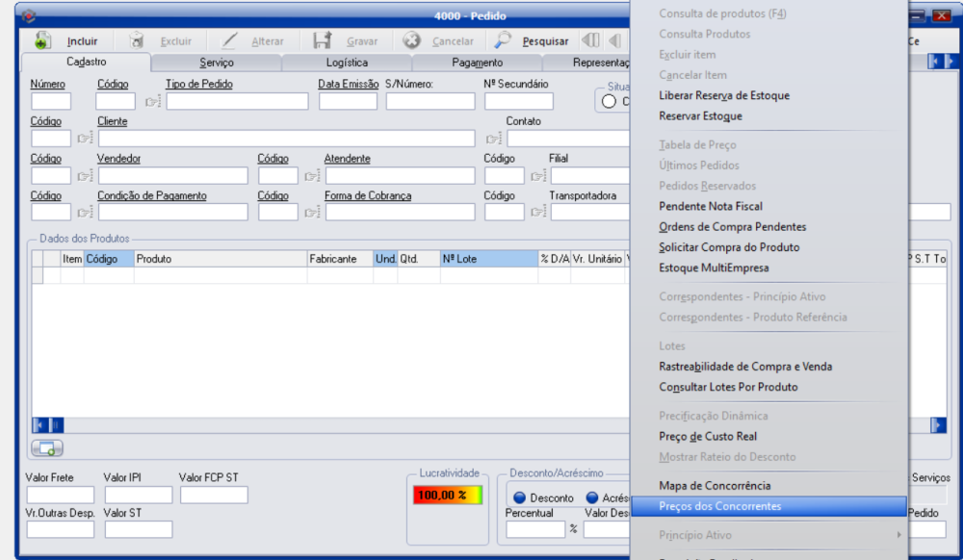Open lookup icon beside Tipo de Pedido

click(152, 102)
